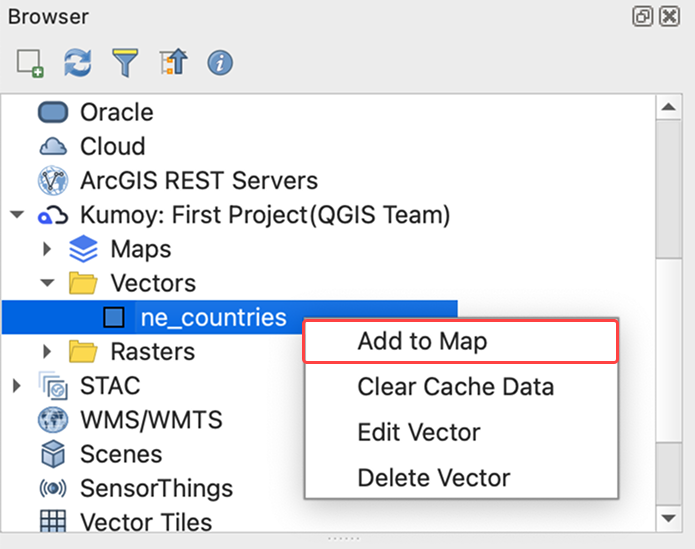Select the Vectors entry label
This screenshot has height=549, width=695.
[x=153, y=283]
